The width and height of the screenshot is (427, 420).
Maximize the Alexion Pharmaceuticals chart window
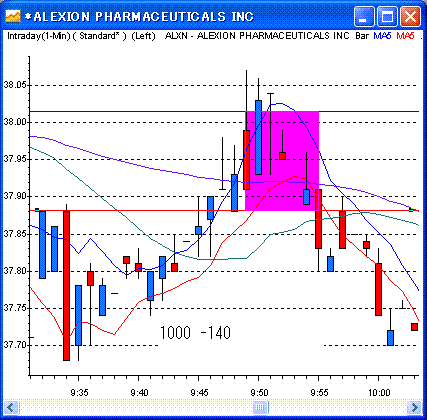(x=387, y=16)
